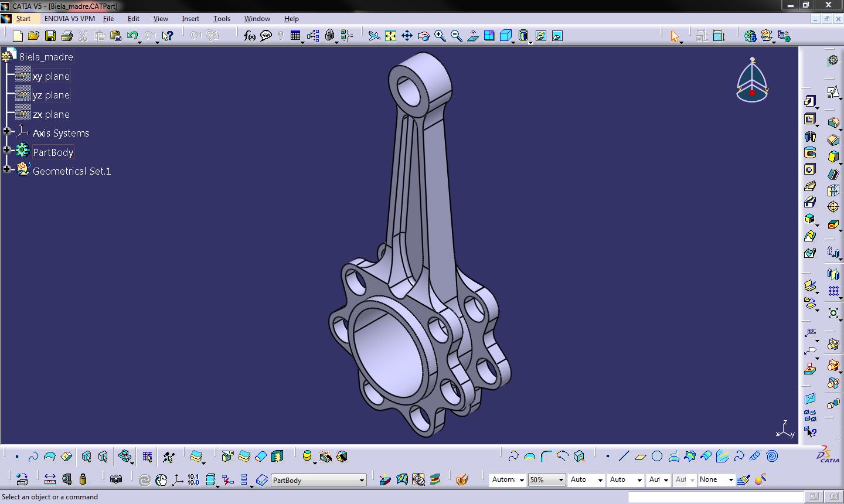
Task: Click the Fit All In icon
Action: coord(390,36)
